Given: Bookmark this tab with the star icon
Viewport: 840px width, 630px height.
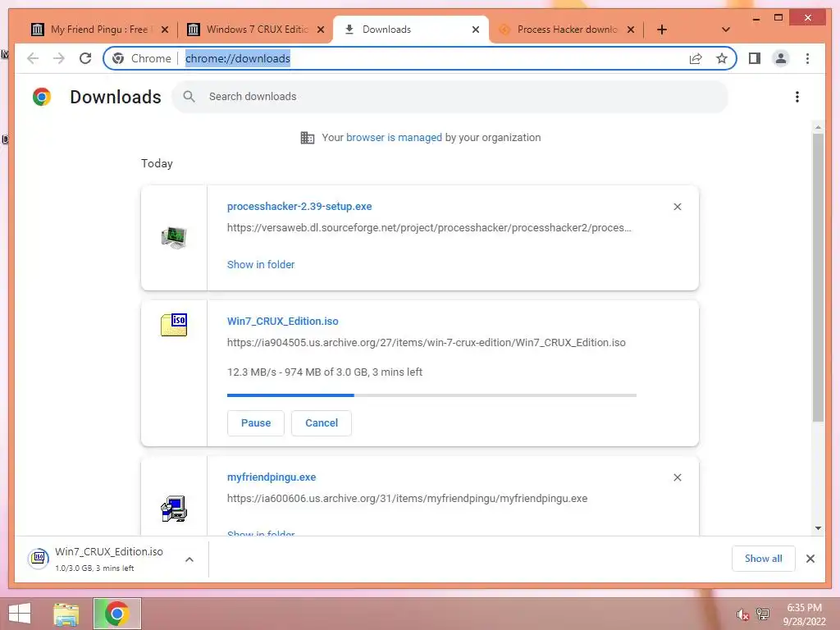Looking at the screenshot, I should click(722, 58).
